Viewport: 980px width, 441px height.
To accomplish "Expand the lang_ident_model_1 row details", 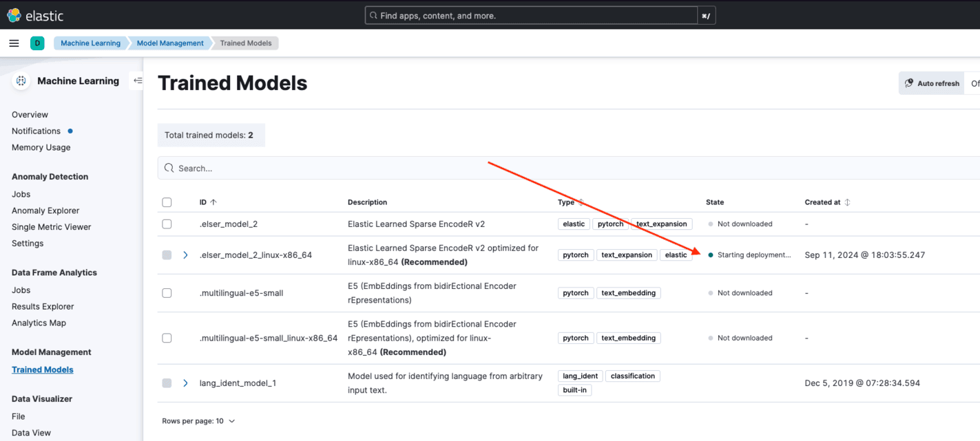I will [185, 383].
